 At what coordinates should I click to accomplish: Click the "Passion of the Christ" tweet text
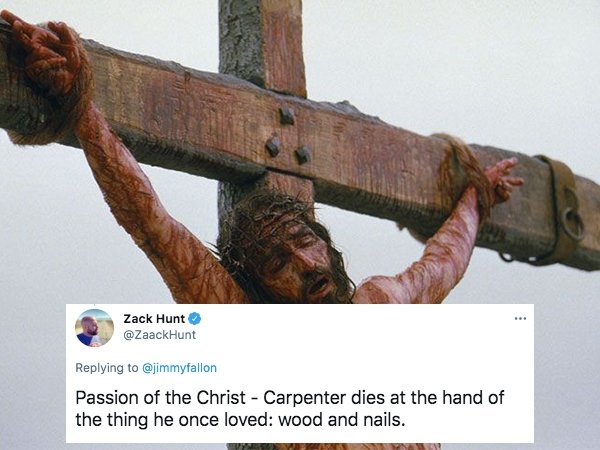pyautogui.click(x=160, y=398)
